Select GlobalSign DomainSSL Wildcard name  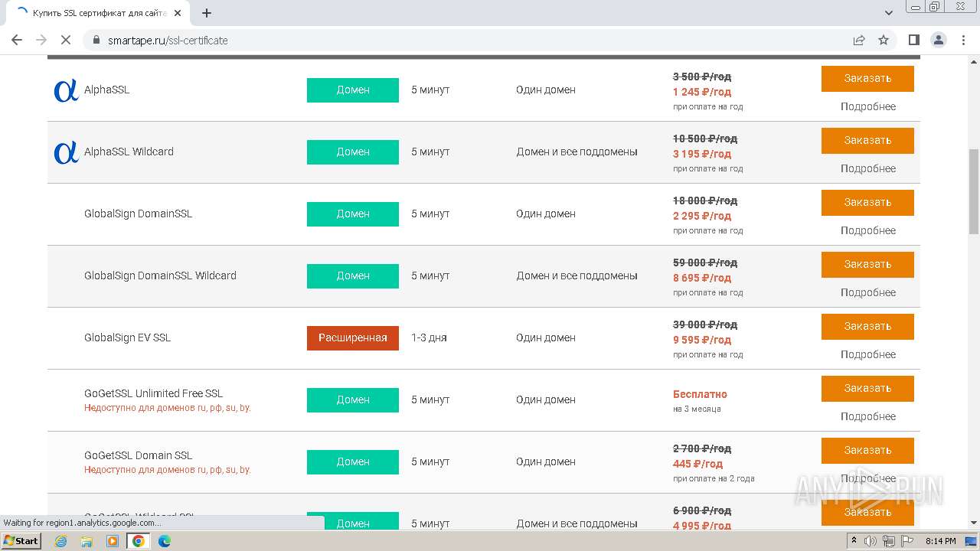(160, 275)
